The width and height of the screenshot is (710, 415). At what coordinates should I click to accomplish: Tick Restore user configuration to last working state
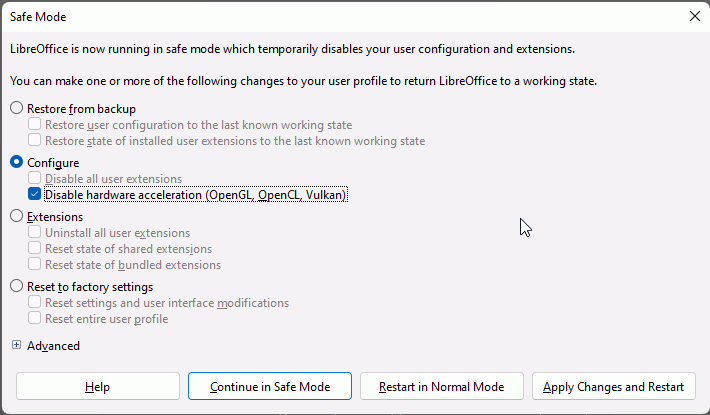[x=35, y=125]
